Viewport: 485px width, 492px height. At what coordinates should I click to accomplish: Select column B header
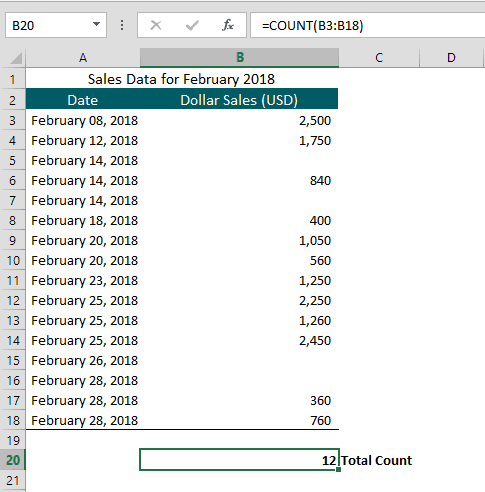(239, 58)
